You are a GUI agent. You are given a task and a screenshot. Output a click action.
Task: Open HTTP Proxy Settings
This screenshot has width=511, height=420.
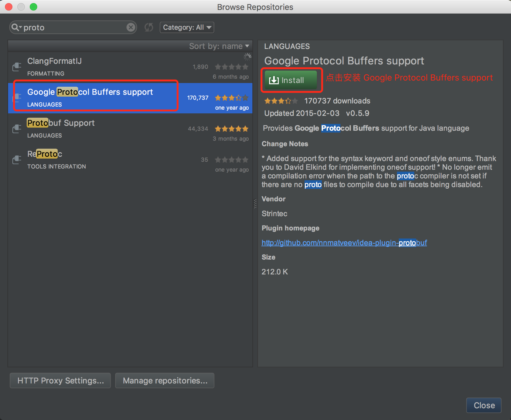click(60, 381)
